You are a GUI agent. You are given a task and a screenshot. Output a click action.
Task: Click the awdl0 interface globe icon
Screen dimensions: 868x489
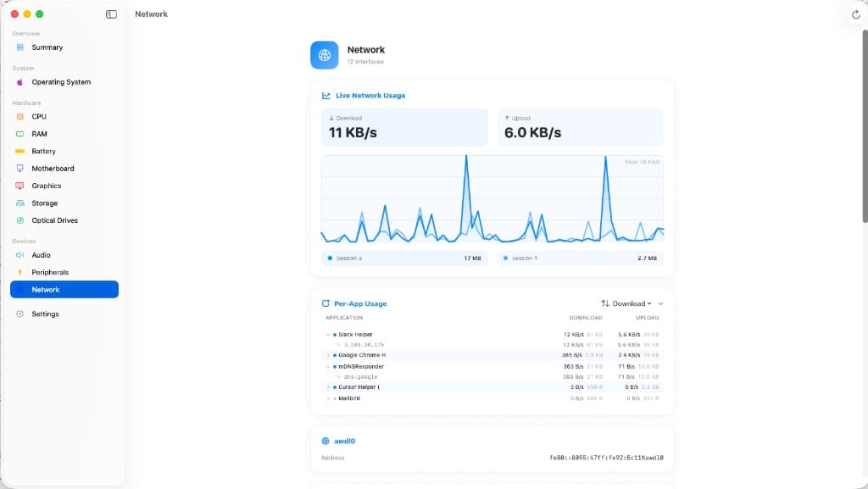point(325,441)
